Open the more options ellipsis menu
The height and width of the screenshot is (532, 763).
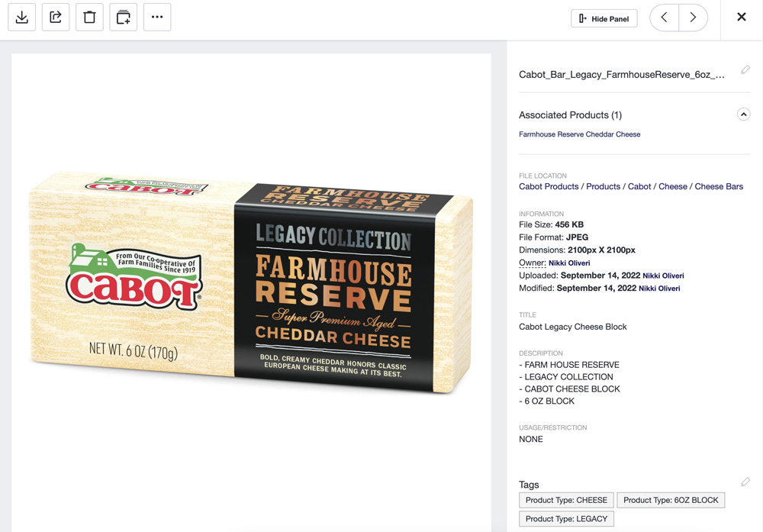[157, 18]
